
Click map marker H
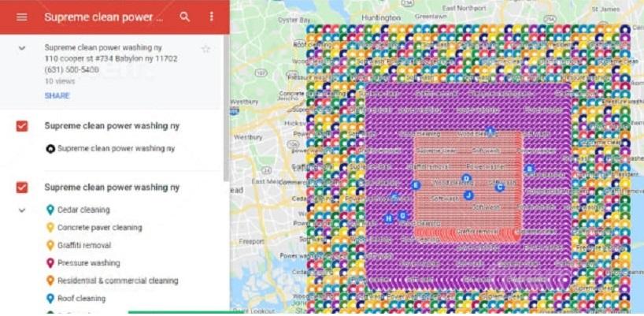pyautogui.click(x=388, y=218)
